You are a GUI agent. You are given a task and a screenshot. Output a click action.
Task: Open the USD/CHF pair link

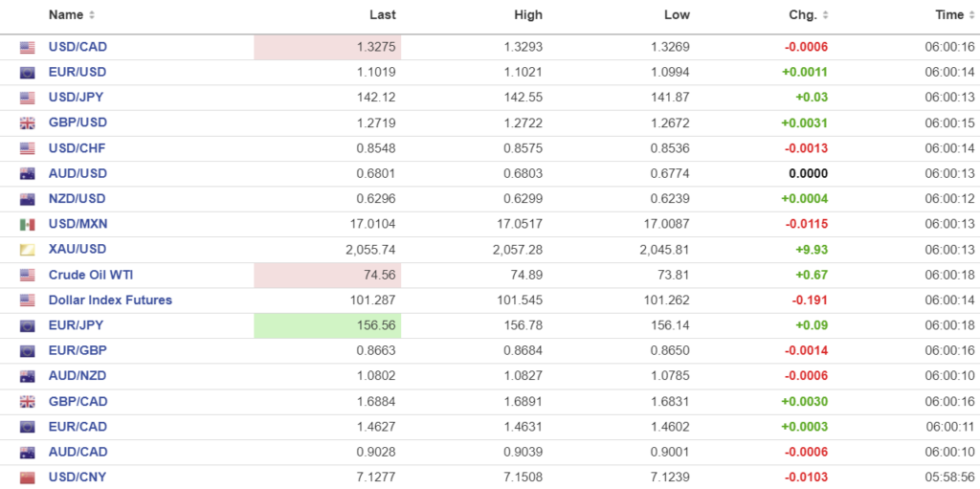(x=78, y=148)
